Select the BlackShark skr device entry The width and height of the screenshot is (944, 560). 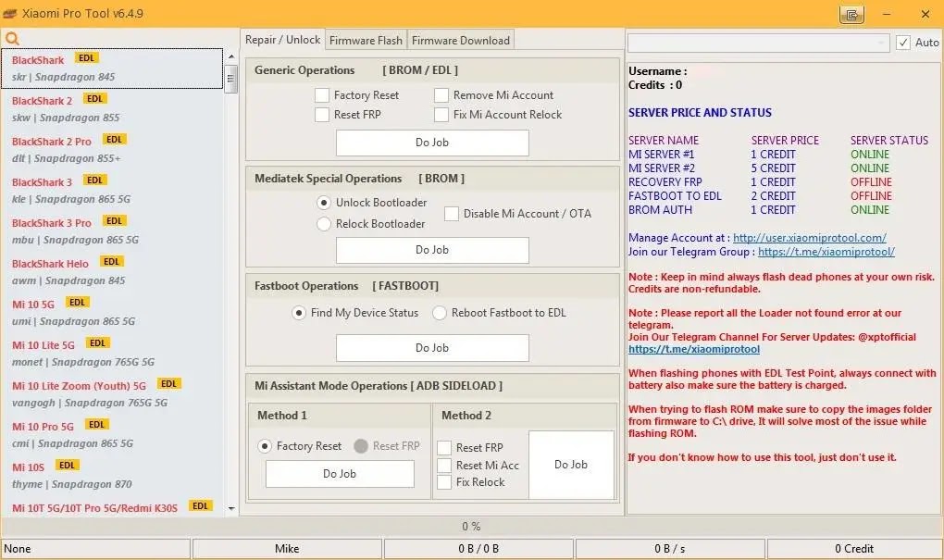112,68
